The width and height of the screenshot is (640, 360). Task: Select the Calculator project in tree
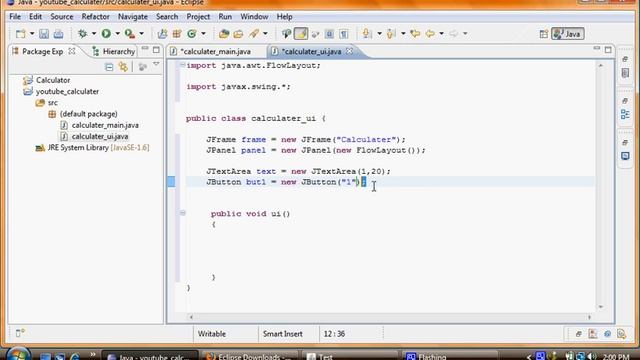[x=53, y=80]
